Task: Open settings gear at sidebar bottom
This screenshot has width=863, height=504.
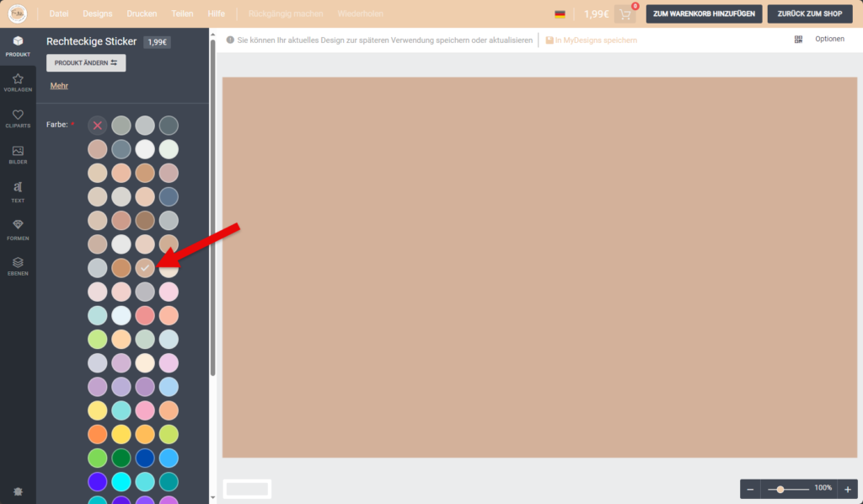Action: click(x=18, y=491)
